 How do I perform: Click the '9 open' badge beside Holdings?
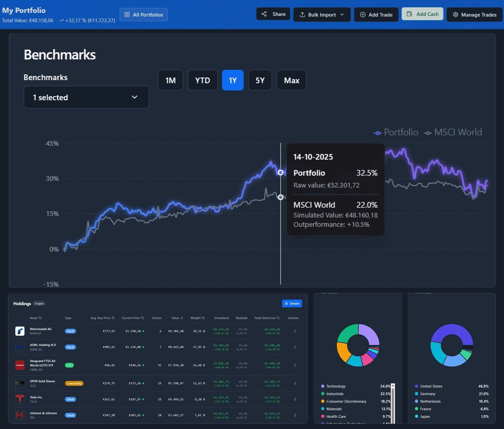click(39, 303)
